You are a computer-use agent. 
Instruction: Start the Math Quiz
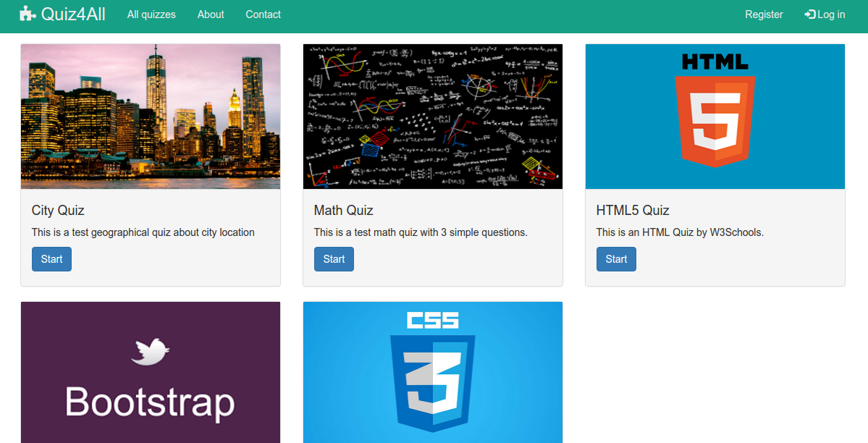click(x=334, y=259)
